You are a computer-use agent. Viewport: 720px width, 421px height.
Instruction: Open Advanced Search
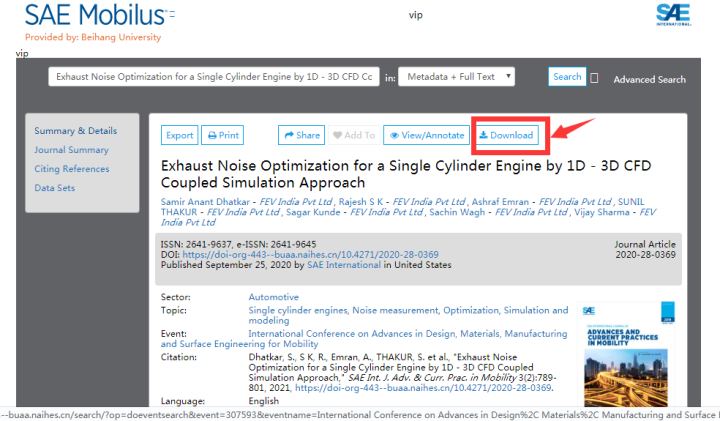[x=649, y=79]
